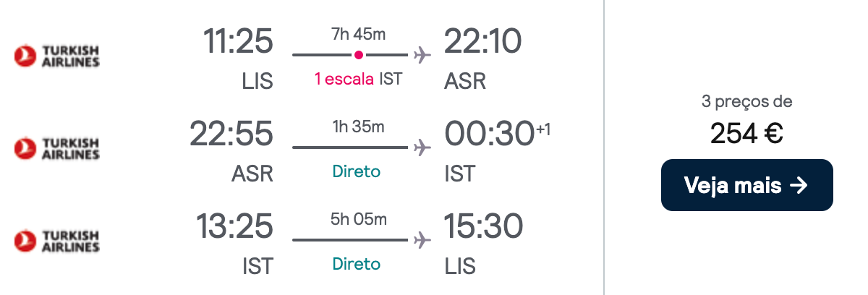Click the 11:25 departure time from LIS

(238, 41)
